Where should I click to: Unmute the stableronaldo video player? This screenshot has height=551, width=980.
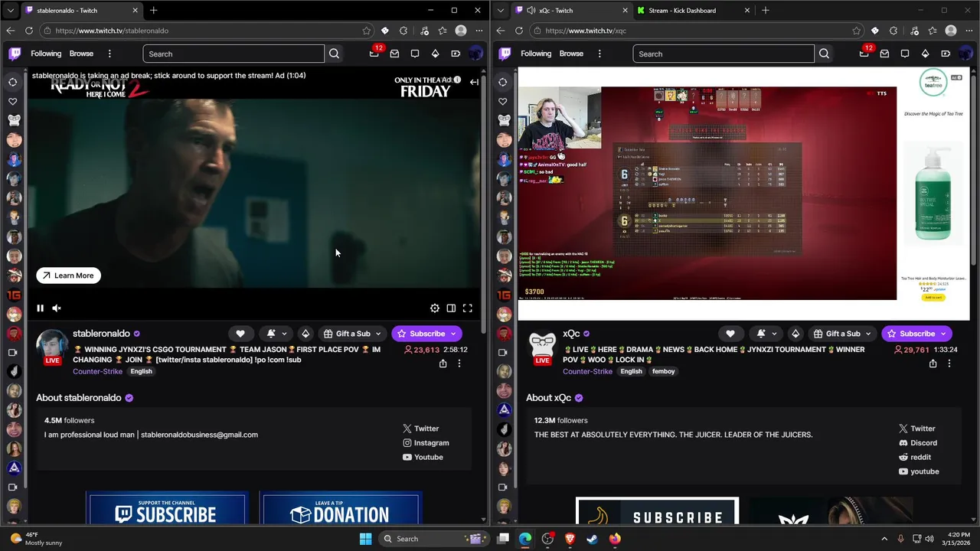57,308
